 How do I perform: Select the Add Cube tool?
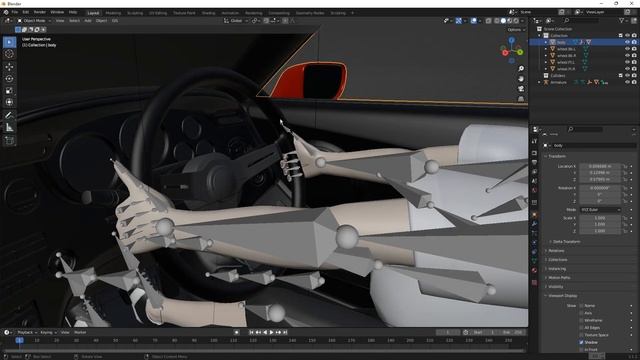coord(9,141)
